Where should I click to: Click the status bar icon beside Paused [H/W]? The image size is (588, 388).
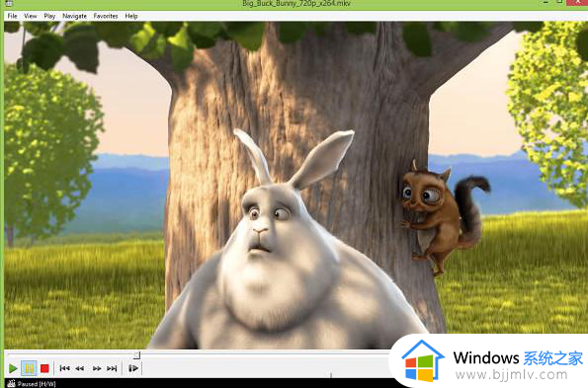[x=11, y=383]
